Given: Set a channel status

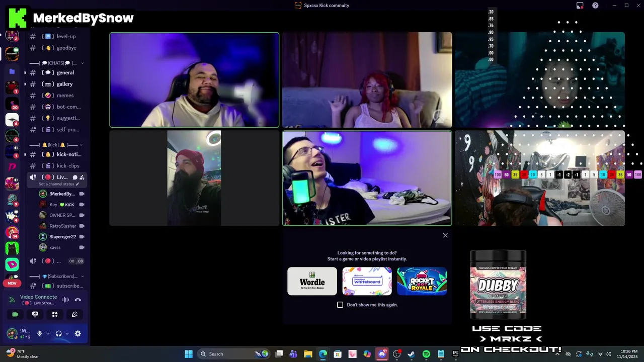Looking at the screenshot, I should click(59, 184).
